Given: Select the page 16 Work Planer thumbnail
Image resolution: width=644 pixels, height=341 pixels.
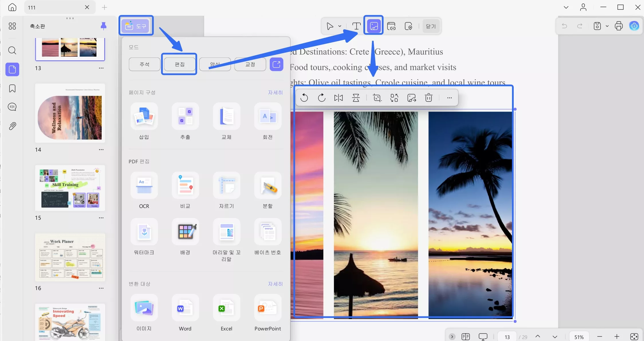Looking at the screenshot, I should (x=70, y=257).
